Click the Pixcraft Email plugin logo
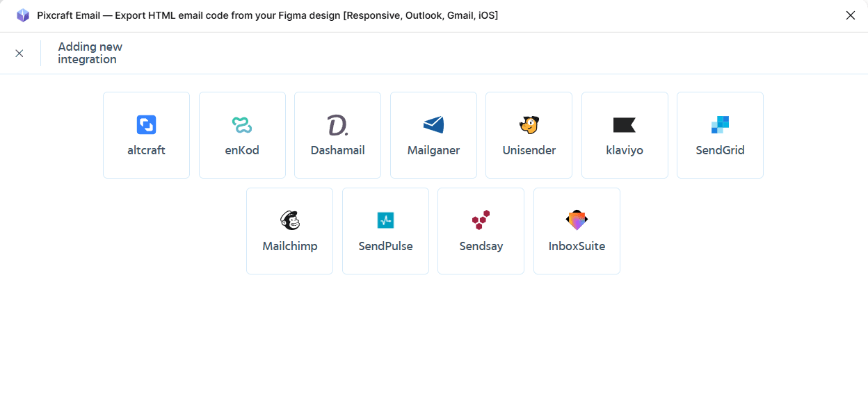Viewport: 868px width, 394px height. (x=23, y=15)
